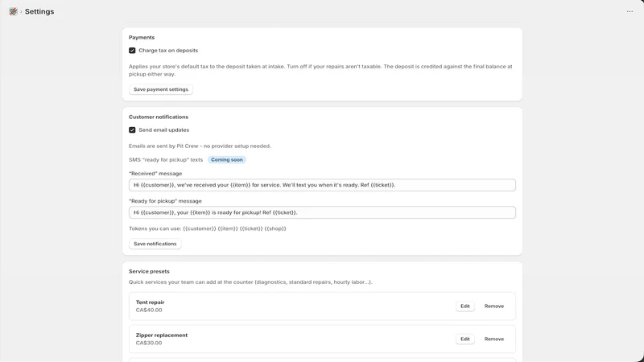Click the "Received" message field label
This screenshot has height=362, width=644.
pyautogui.click(x=155, y=174)
